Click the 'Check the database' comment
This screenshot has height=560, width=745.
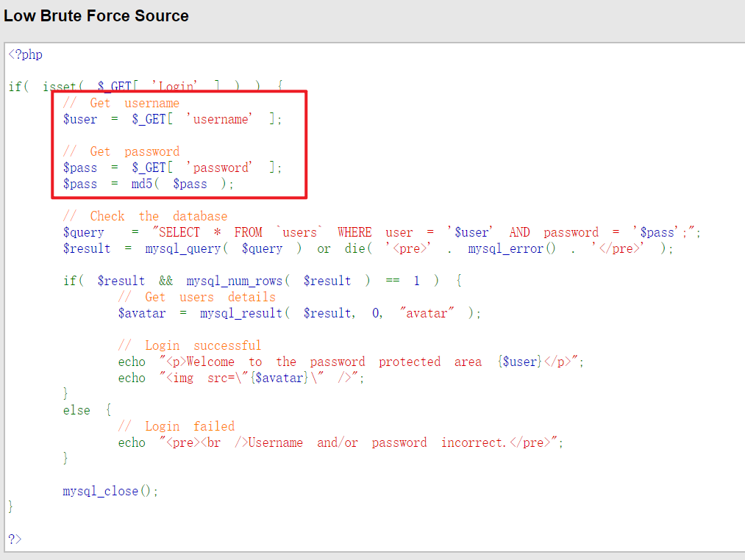(145, 216)
